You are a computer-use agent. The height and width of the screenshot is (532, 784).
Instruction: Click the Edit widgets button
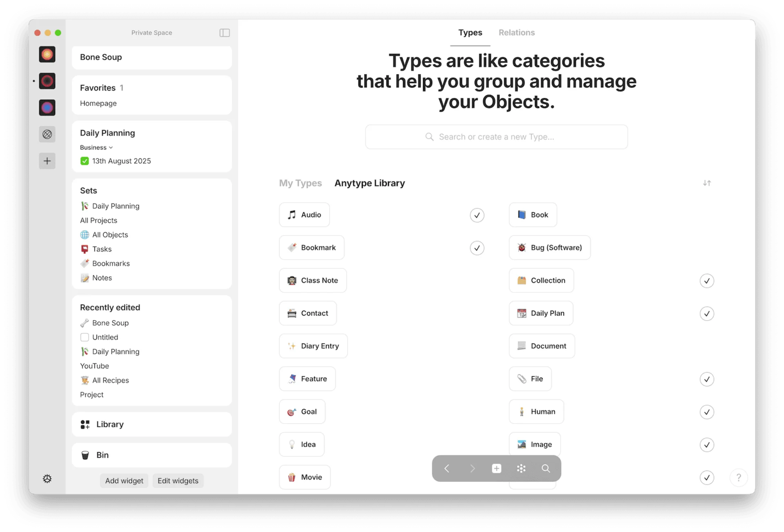178,481
